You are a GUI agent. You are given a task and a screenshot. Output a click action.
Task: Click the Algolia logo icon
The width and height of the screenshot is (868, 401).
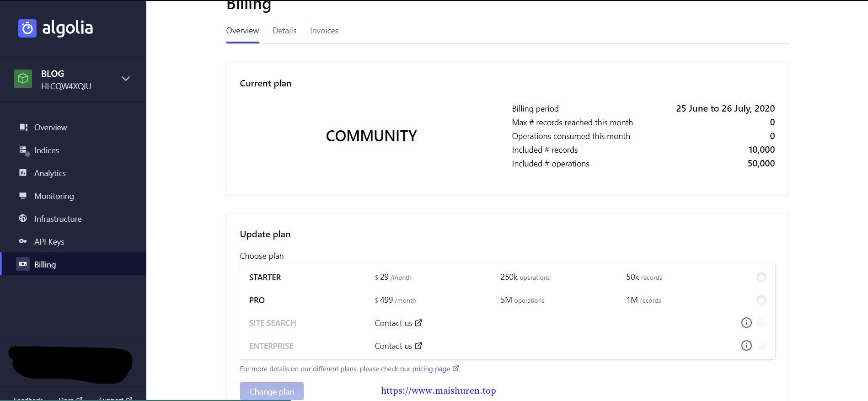(27, 28)
